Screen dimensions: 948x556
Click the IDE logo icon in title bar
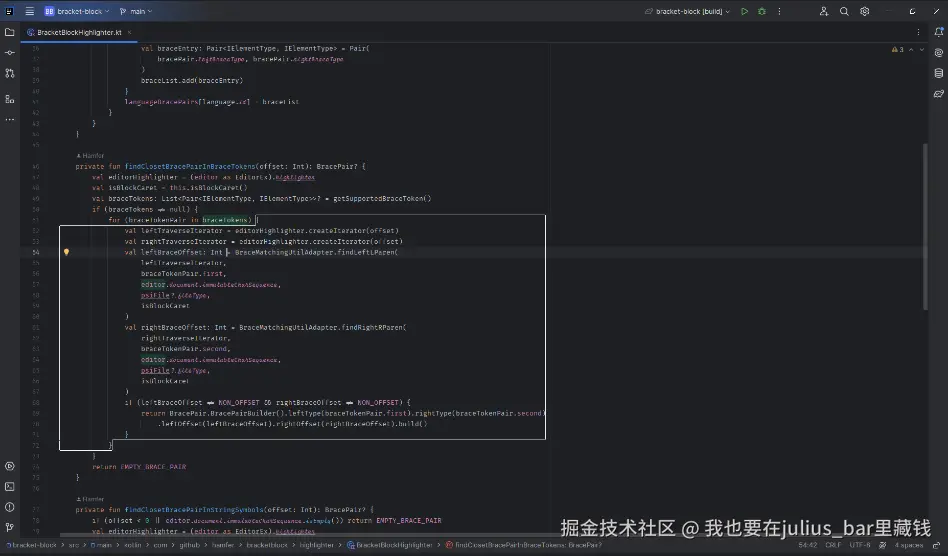tap(9, 11)
